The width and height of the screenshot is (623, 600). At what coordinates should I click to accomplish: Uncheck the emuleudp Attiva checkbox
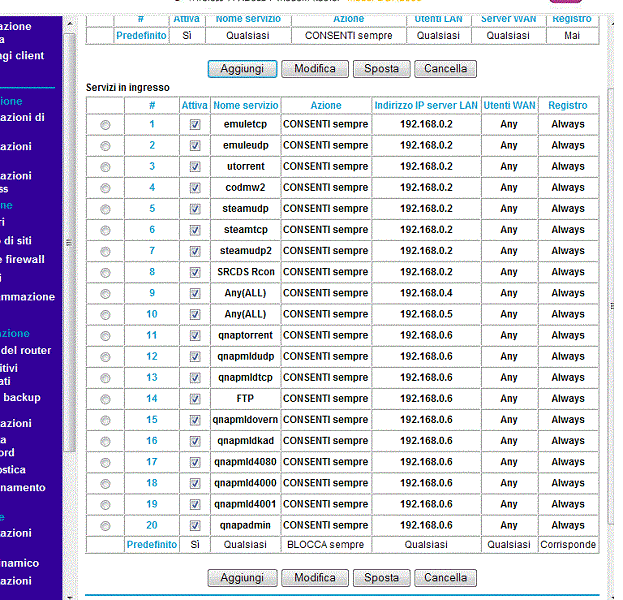(x=195, y=146)
